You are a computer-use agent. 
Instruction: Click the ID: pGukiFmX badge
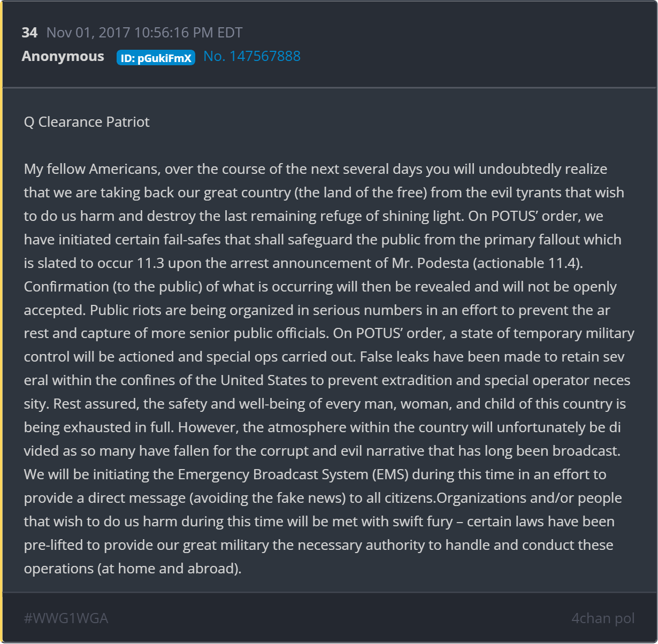point(156,58)
